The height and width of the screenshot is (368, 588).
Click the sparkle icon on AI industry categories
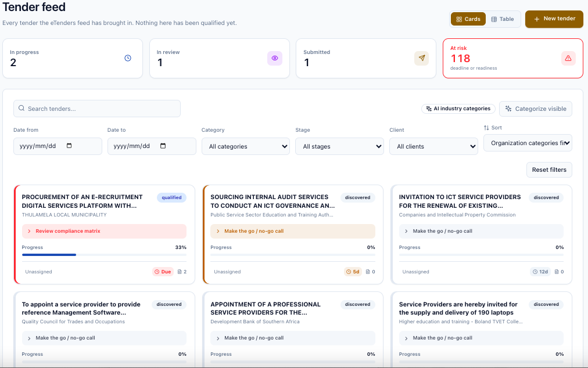pos(429,109)
